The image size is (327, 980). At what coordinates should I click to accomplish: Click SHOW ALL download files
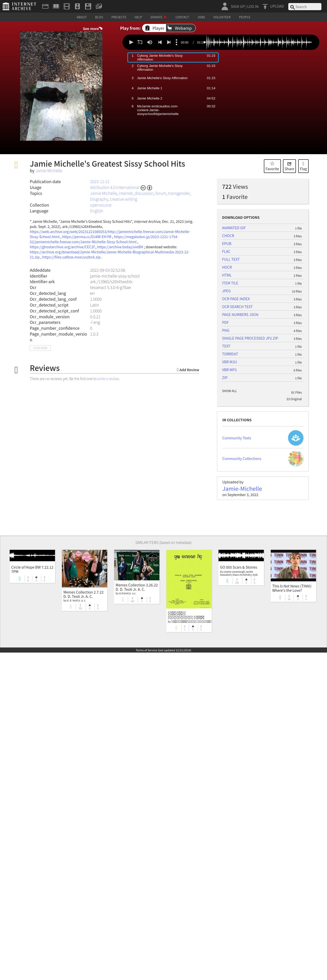pos(229,391)
